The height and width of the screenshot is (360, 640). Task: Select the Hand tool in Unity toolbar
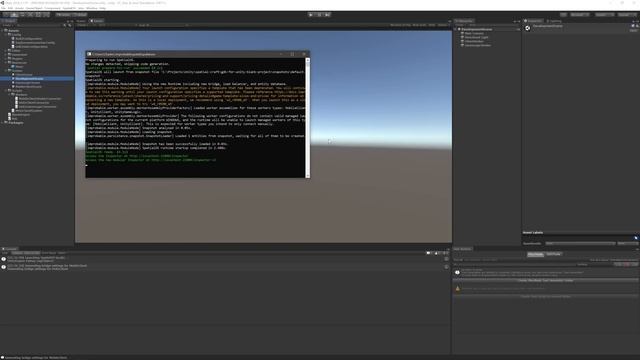click(x=7, y=15)
